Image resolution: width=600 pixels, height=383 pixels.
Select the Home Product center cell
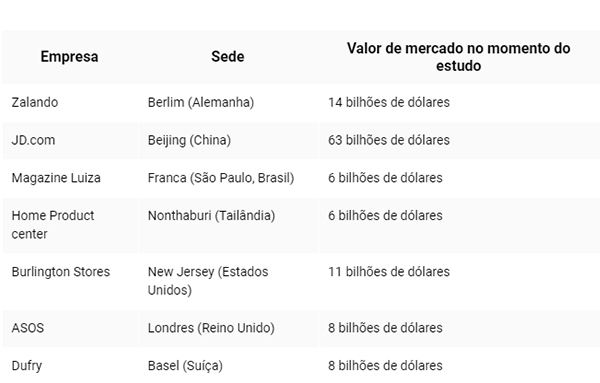point(70,225)
